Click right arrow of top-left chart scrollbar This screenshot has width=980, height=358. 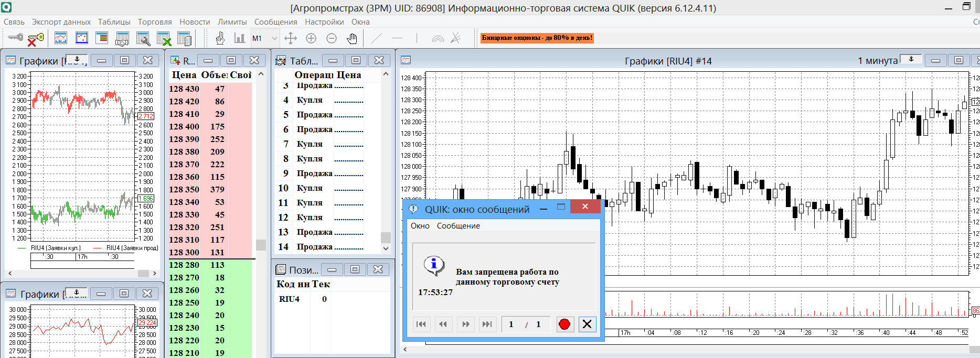pyautogui.click(x=154, y=273)
